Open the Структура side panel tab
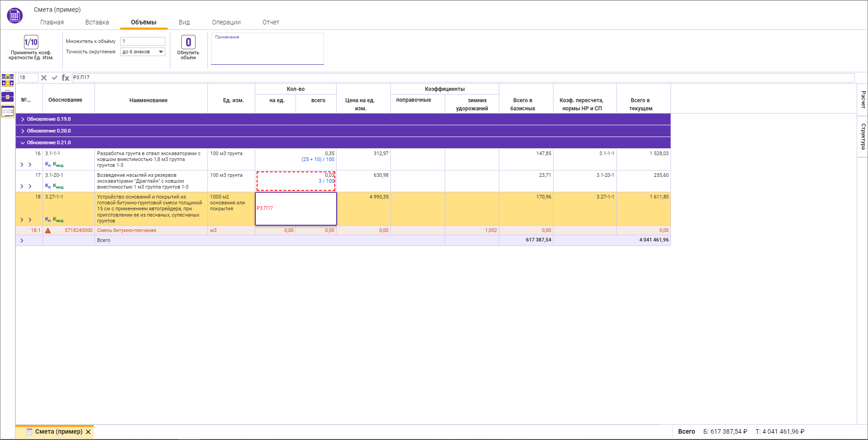 [x=863, y=137]
